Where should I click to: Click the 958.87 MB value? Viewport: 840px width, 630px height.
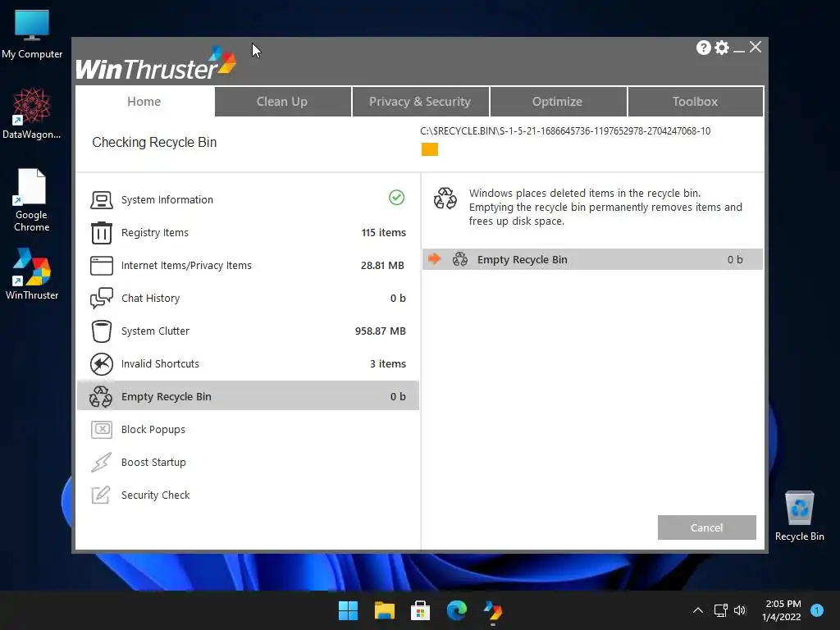point(381,331)
